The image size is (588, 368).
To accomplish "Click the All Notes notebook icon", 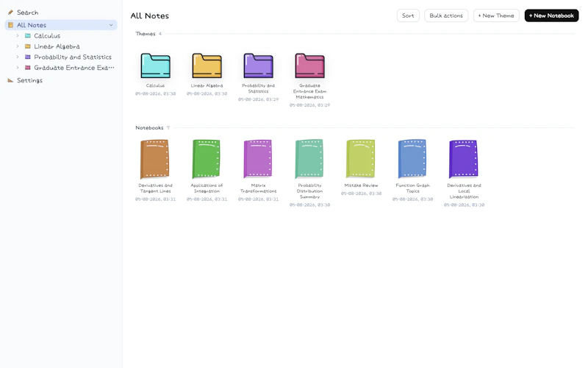I will pyautogui.click(x=10, y=25).
